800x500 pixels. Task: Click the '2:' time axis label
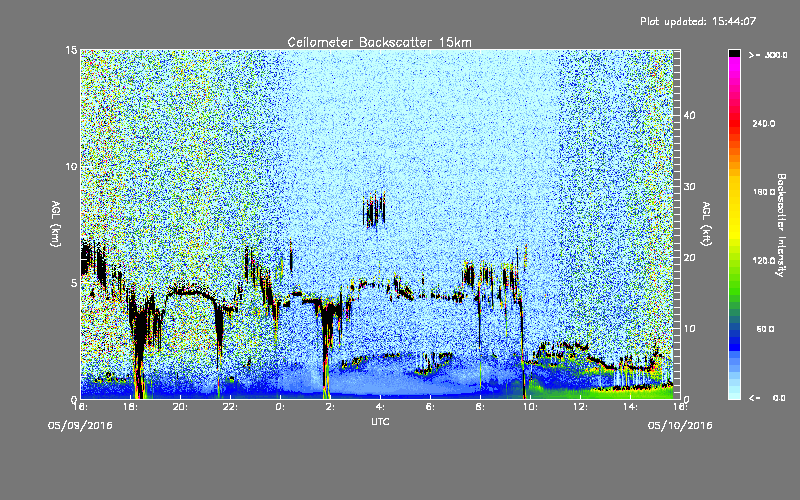tap(331, 407)
